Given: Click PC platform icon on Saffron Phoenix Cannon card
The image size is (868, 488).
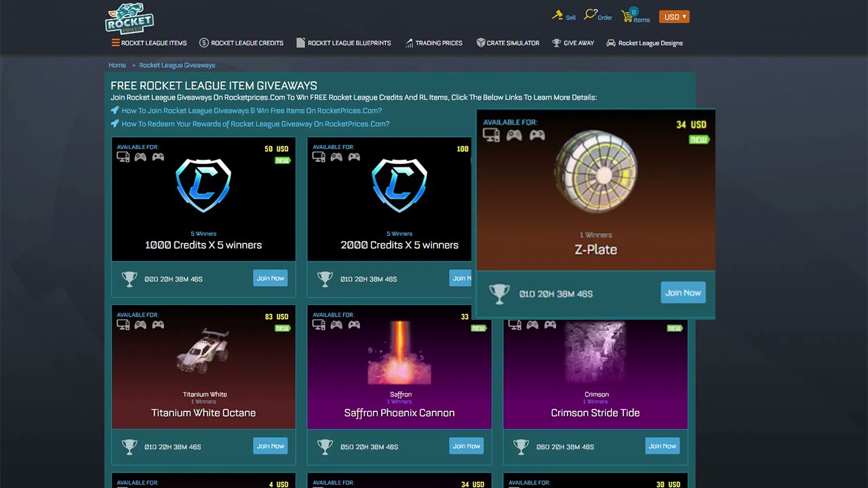Looking at the screenshot, I should tap(319, 325).
